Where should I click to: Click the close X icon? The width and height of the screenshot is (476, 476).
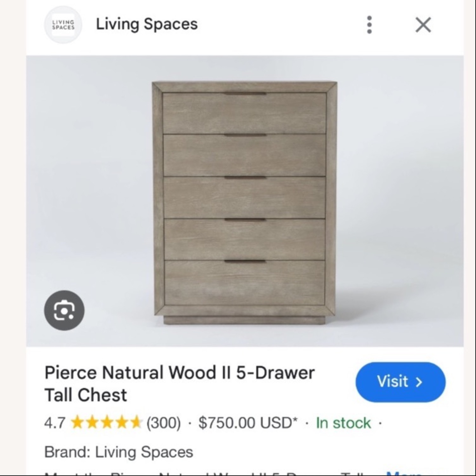423,25
